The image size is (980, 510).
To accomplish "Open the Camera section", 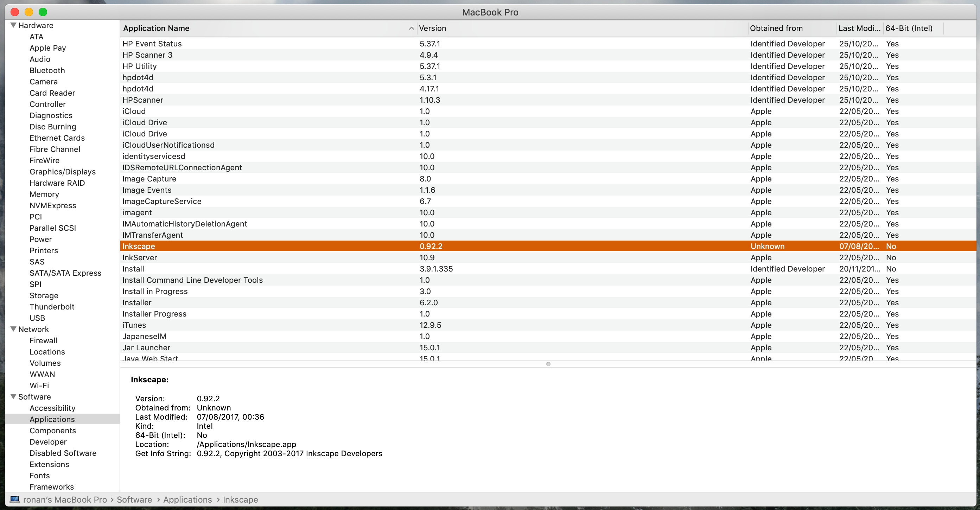I will coord(44,81).
